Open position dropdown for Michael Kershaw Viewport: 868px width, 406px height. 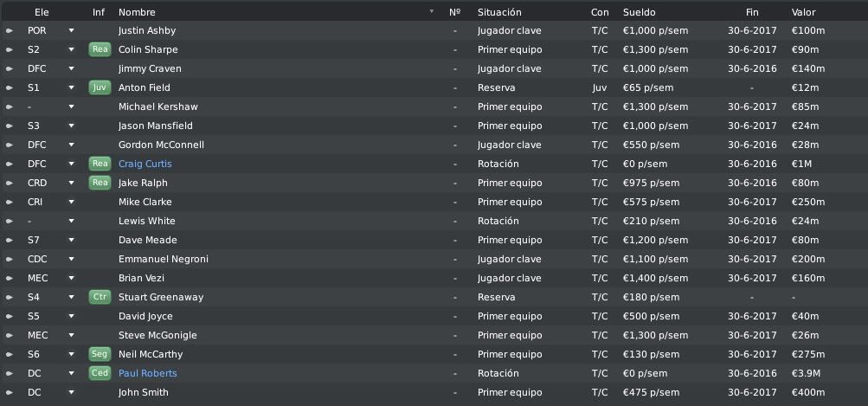(71, 106)
